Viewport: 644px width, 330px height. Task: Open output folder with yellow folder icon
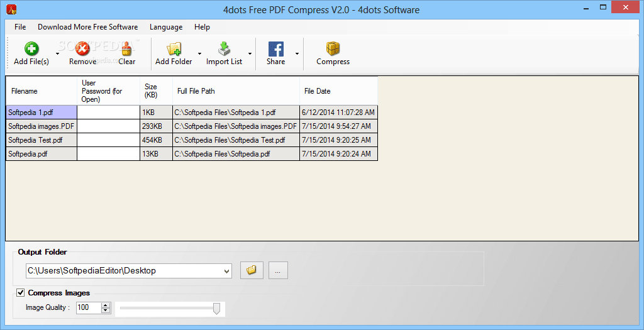(252, 270)
